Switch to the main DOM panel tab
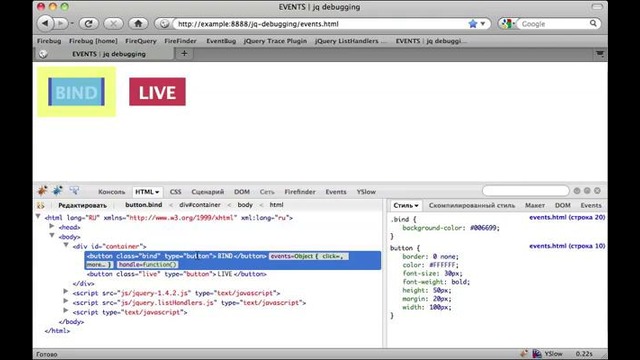This screenshot has height=360, width=640. pos(242,192)
